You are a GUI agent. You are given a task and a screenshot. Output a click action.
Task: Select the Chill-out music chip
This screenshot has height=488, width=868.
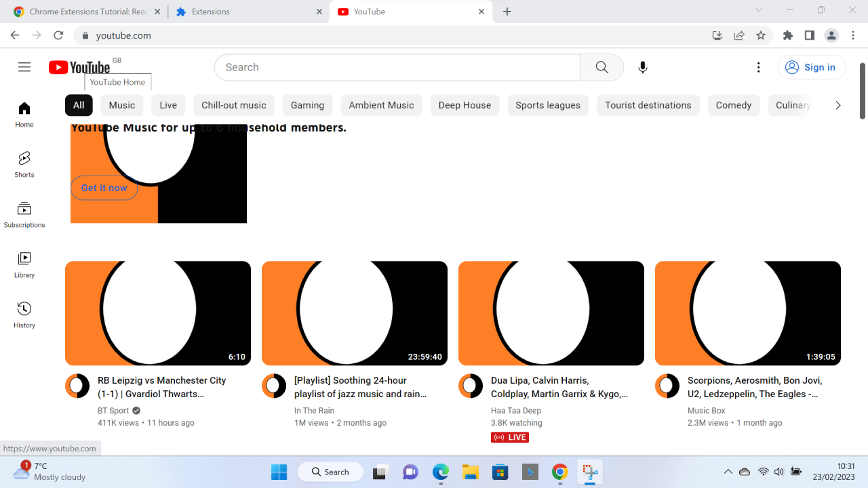[234, 105]
